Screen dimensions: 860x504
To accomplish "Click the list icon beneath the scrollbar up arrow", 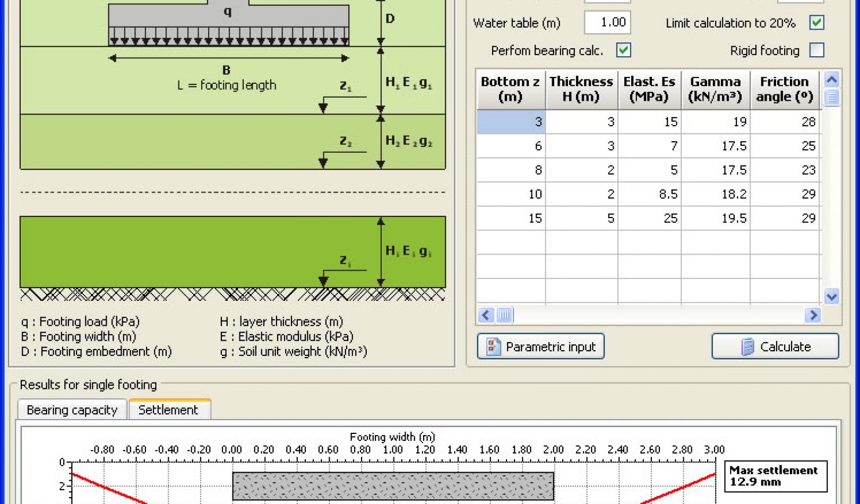I will (x=831, y=97).
